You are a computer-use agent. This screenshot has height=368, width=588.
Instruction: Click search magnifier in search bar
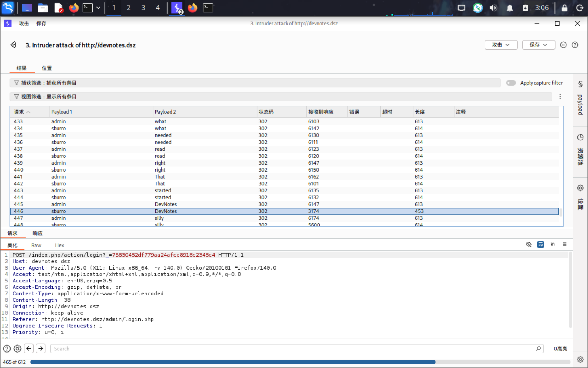tap(538, 349)
